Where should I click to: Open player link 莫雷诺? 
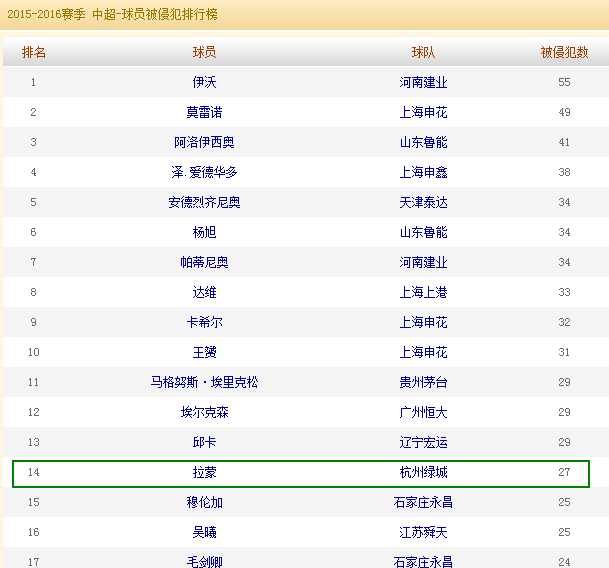pyautogui.click(x=204, y=112)
